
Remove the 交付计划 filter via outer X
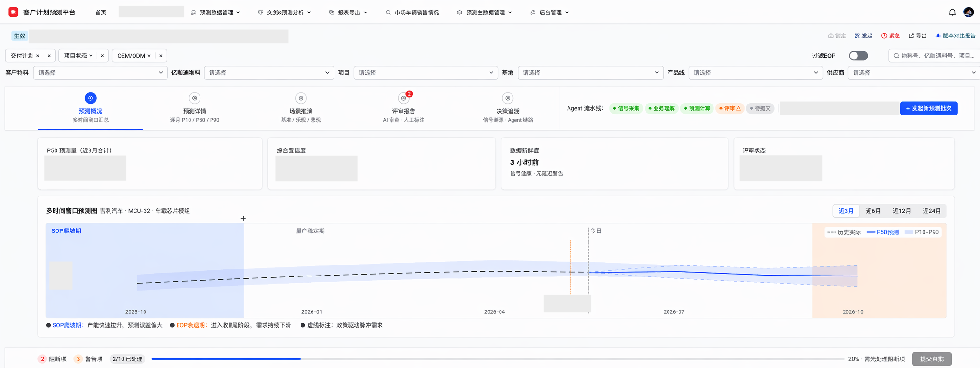[49, 56]
